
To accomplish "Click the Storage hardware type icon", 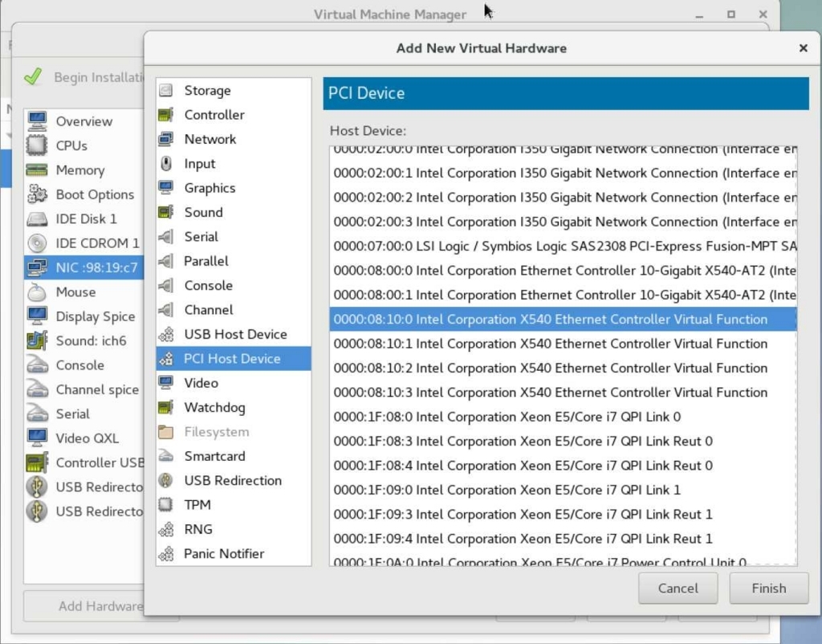I will point(166,91).
